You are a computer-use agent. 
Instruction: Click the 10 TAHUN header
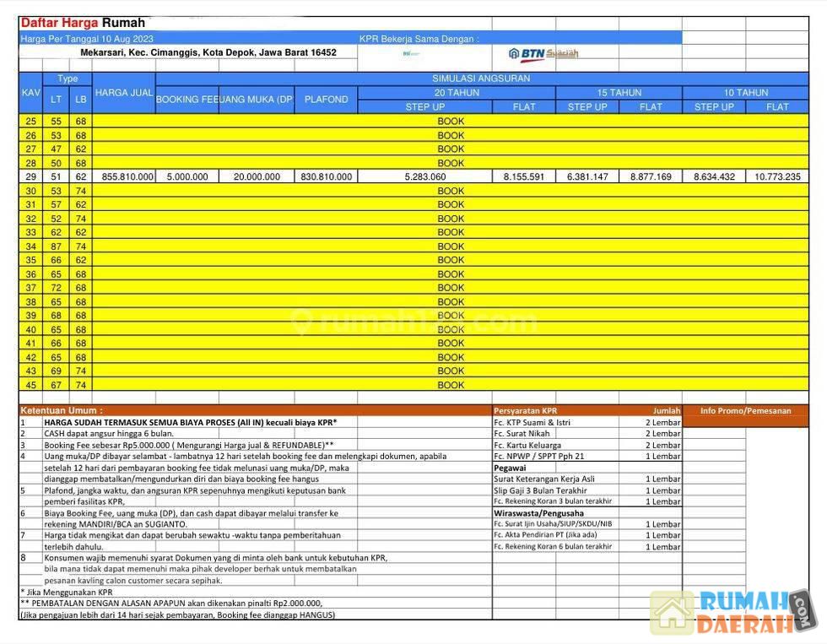tap(746, 93)
